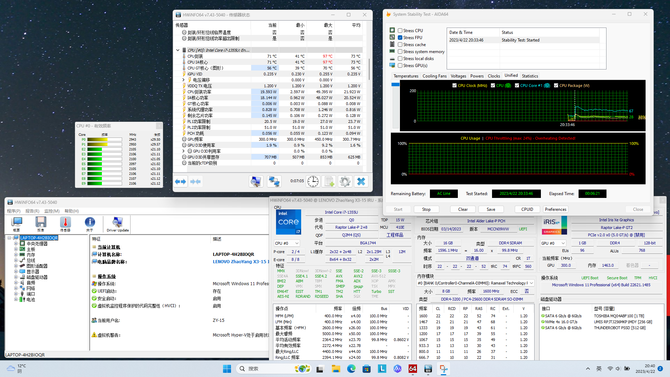
Task: Open the Summary toolbar icon in HWiNFO64
Action: 17,224
